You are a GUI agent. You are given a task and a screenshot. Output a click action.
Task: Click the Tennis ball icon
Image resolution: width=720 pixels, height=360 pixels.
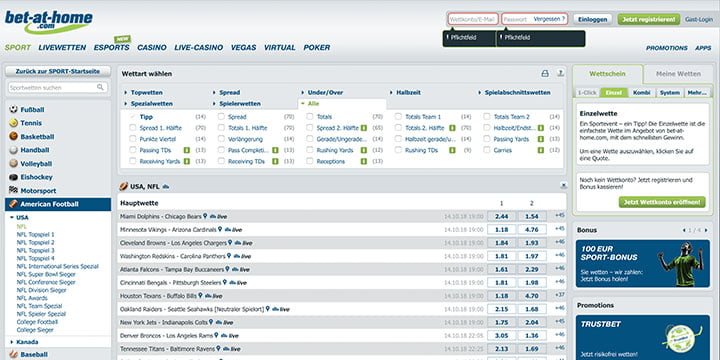[x=13, y=123]
